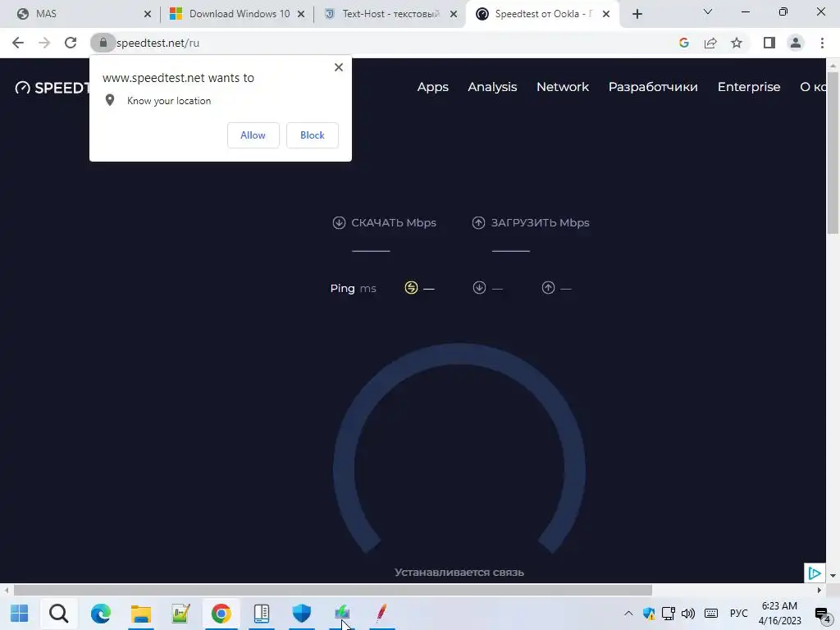Open the Network menu item
The width and height of the screenshot is (840, 630).
563,87
